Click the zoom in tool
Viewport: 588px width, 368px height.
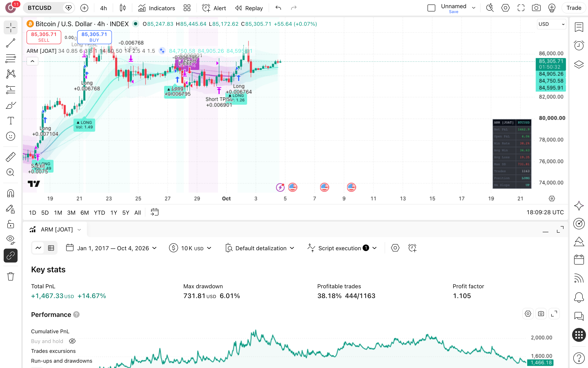11,172
